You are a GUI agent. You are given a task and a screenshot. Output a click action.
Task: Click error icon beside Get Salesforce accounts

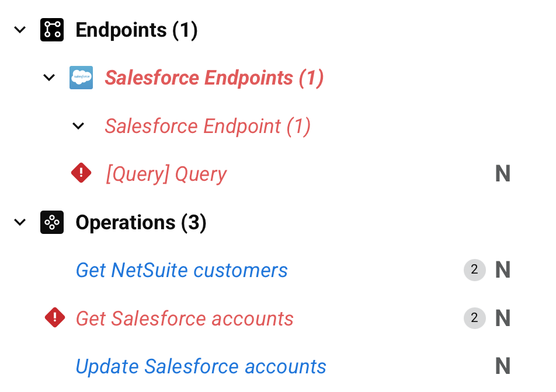click(55, 318)
